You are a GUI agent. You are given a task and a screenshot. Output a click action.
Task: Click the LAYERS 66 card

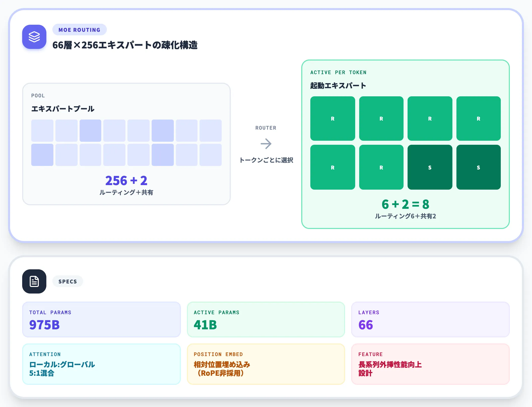point(430,319)
